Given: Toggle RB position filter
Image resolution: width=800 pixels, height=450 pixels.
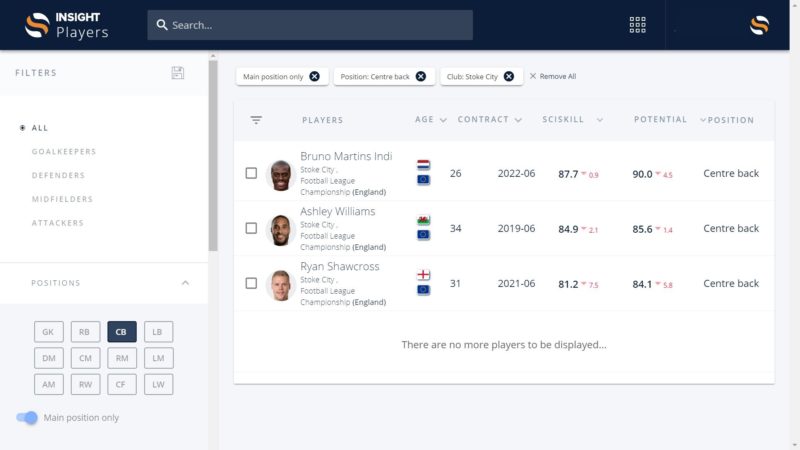Looking at the screenshot, I should coord(85,332).
